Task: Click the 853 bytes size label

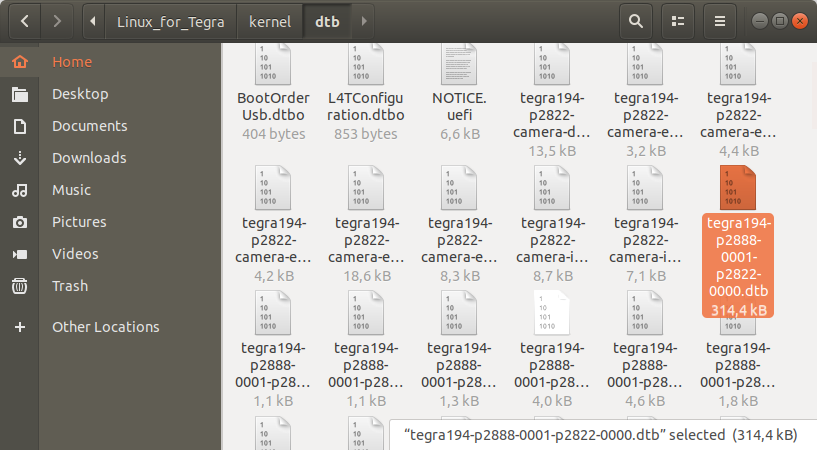Action: 366,134
